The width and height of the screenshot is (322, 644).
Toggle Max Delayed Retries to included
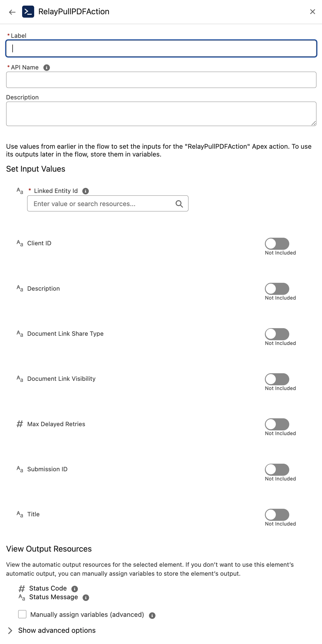pyautogui.click(x=277, y=424)
